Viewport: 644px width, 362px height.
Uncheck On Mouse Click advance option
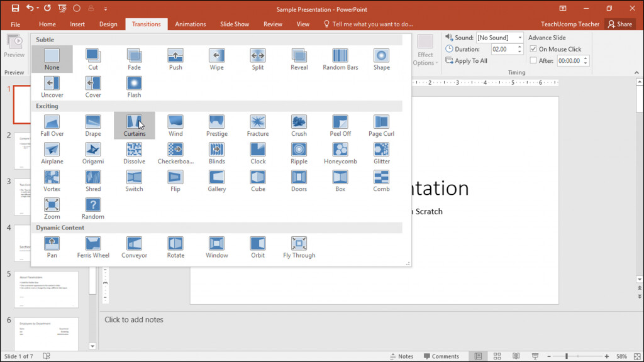click(531, 49)
